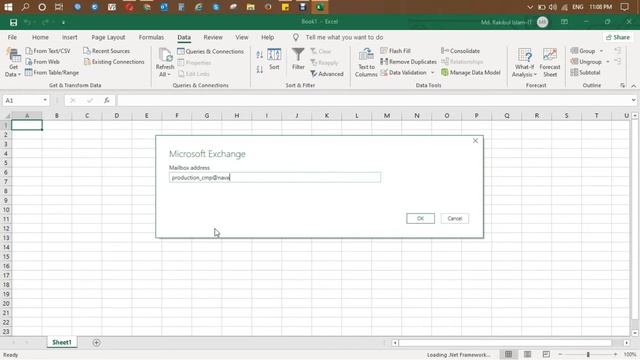Open Queries & Connections pane

point(210,51)
